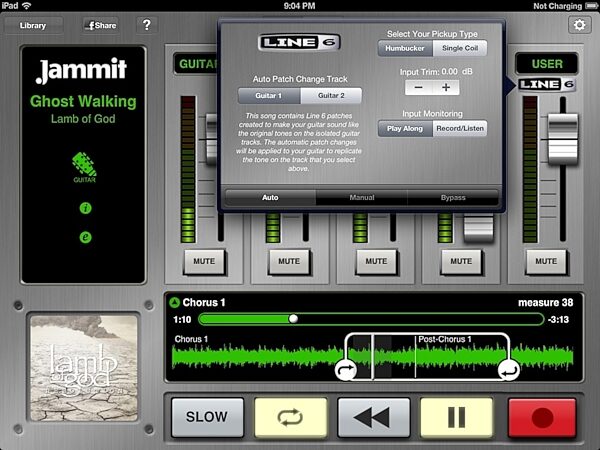Switch to the Auto tab

270,197
